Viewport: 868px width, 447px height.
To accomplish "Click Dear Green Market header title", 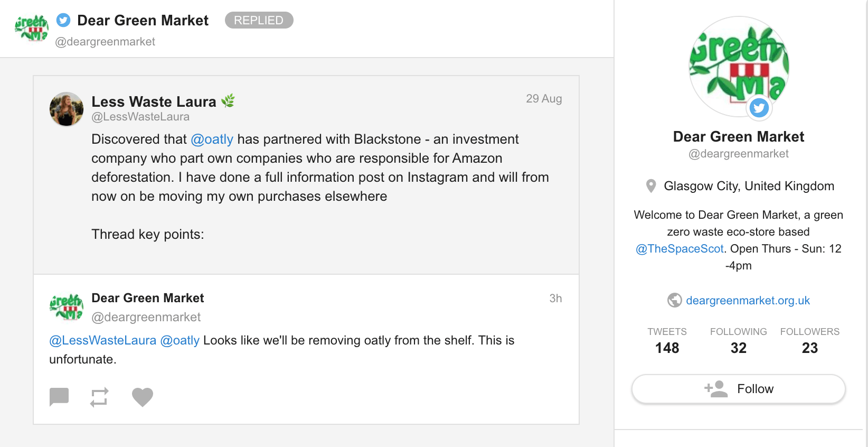I will pos(143,20).
